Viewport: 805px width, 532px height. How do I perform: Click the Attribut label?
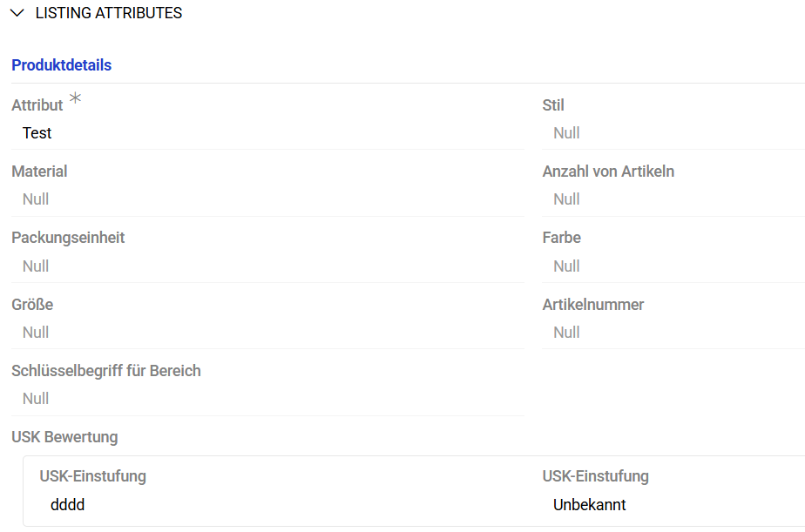38,104
